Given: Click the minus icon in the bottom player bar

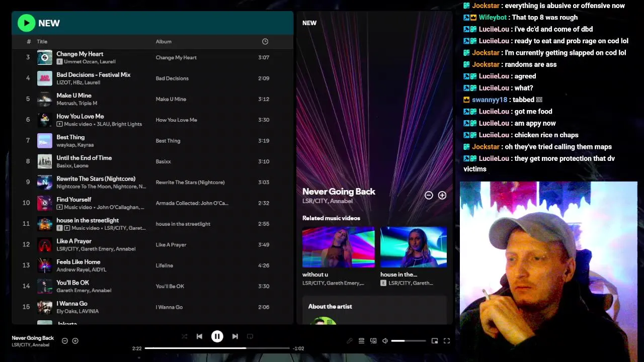Looking at the screenshot, I should [65, 341].
